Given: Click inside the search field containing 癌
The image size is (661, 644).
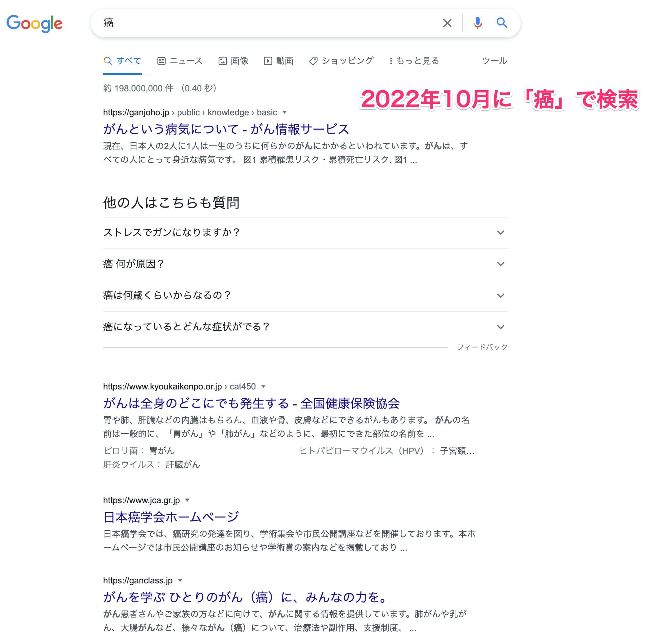Looking at the screenshot, I should click(x=264, y=23).
